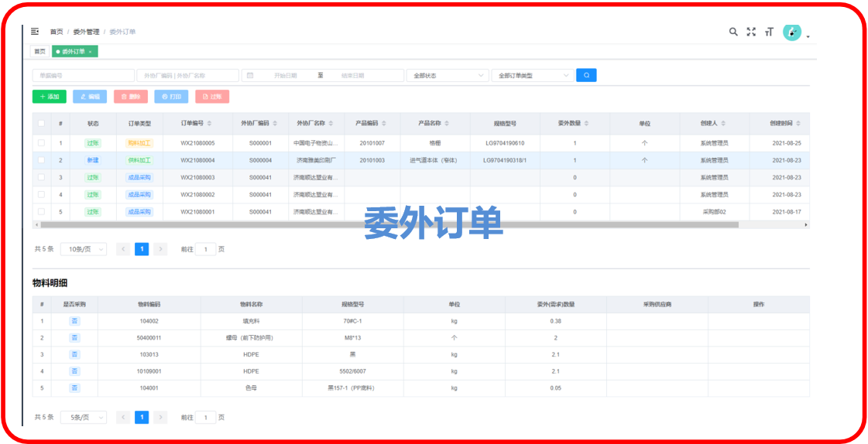Click 委外管理 in the breadcrumb
This screenshot has height=444, width=868.
(x=86, y=32)
